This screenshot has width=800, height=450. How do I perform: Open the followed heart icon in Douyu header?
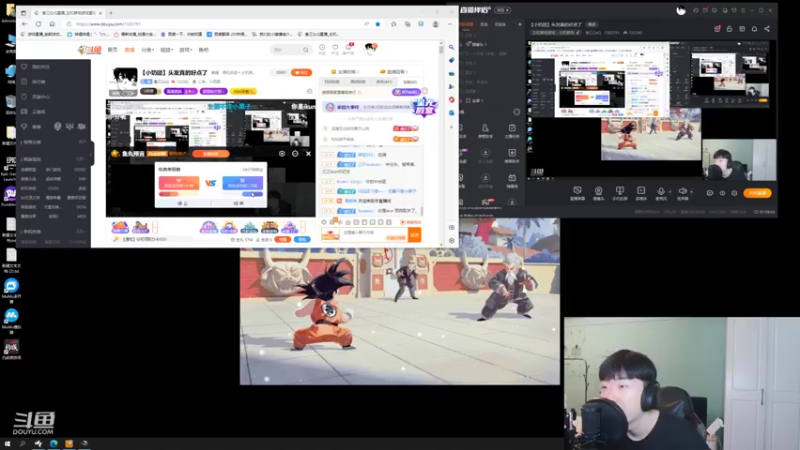coord(335,47)
